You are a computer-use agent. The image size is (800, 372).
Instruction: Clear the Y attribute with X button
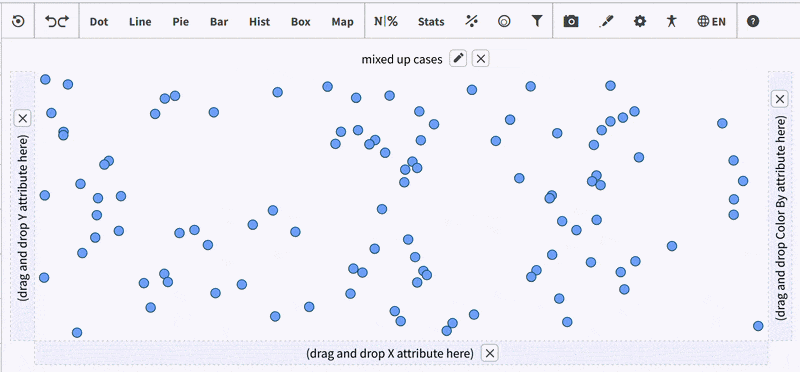(22, 119)
